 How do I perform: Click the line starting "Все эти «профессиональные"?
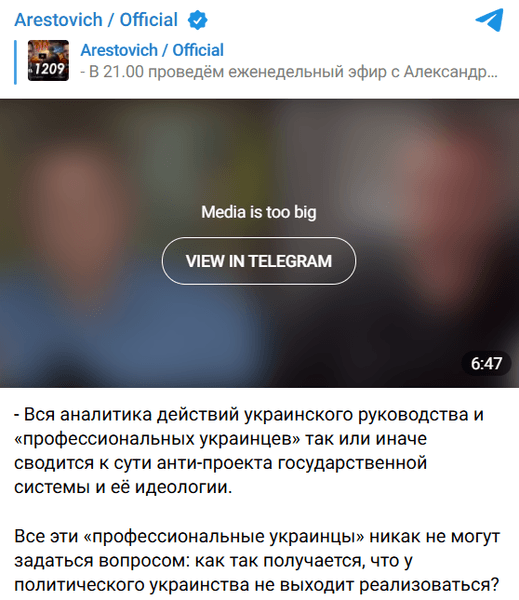coord(257,536)
